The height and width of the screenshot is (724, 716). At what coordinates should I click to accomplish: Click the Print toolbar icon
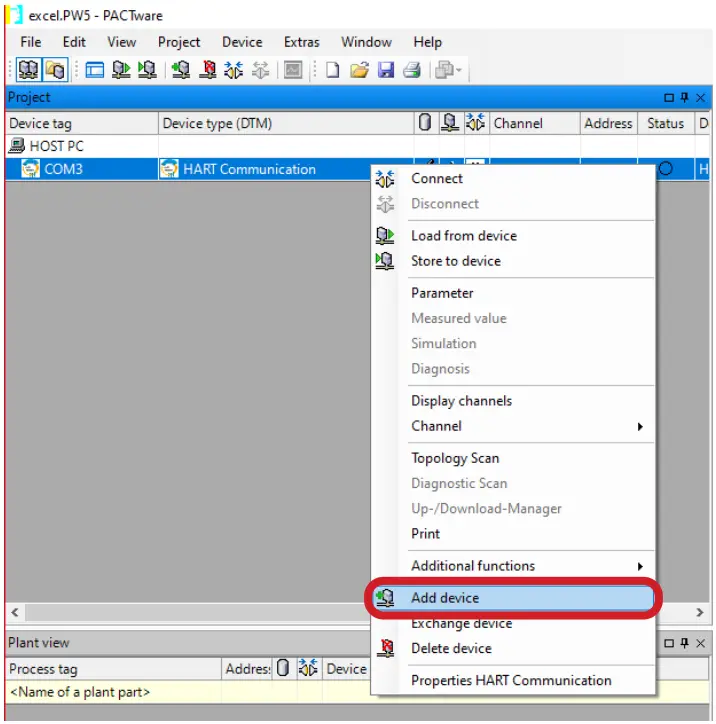point(412,70)
